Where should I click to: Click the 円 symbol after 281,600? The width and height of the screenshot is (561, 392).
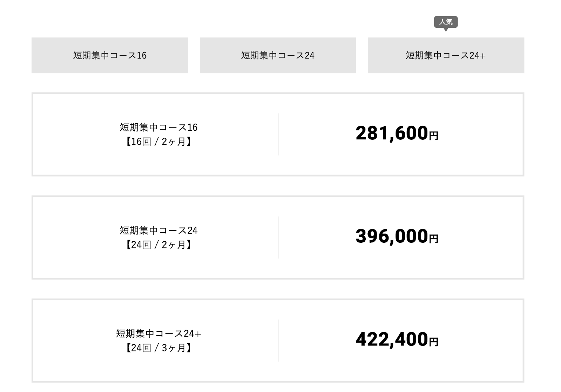pos(434,136)
